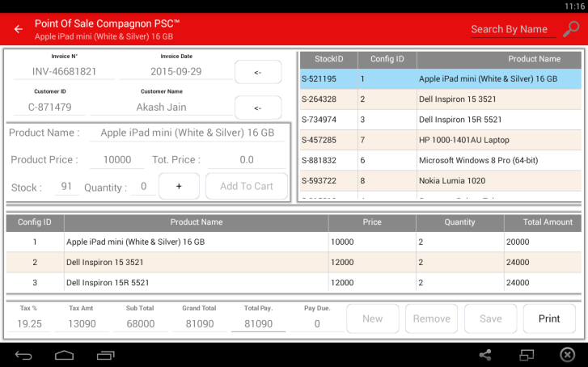Image resolution: width=588 pixels, height=367 pixels.
Task: Select cart row Dell Inspiron 15 3521
Action: coord(294,263)
